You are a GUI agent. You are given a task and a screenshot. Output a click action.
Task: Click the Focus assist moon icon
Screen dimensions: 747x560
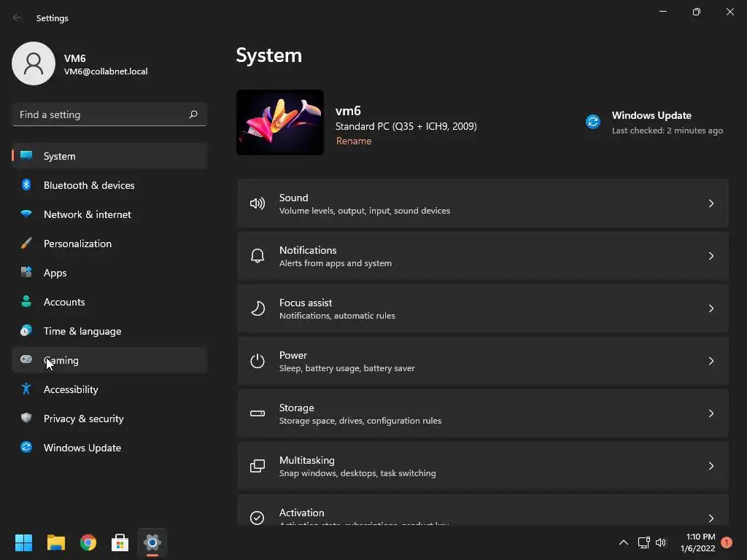point(258,308)
